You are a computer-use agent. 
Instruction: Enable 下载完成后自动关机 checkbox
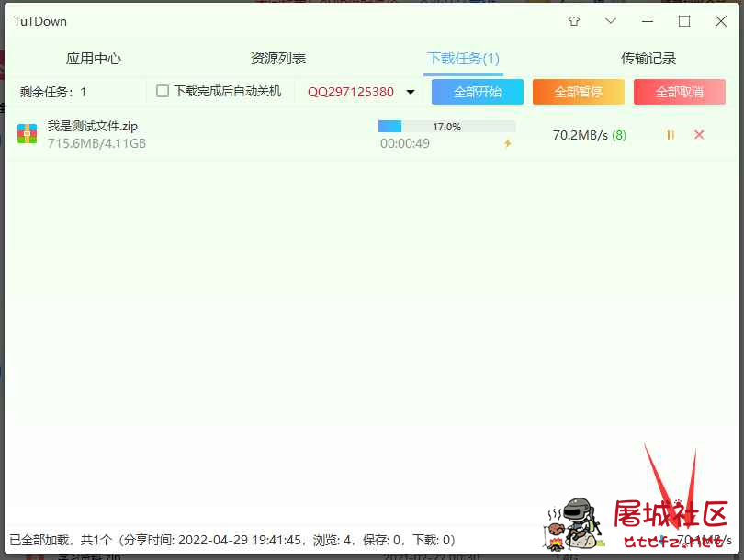pyautogui.click(x=163, y=91)
